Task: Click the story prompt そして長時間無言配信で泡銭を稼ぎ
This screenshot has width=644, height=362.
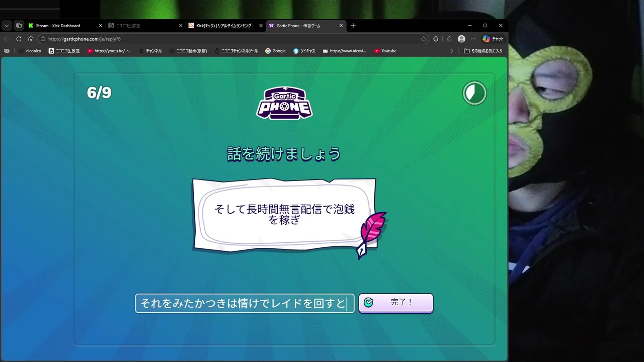Action: pyautogui.click(x=284, y=214)
